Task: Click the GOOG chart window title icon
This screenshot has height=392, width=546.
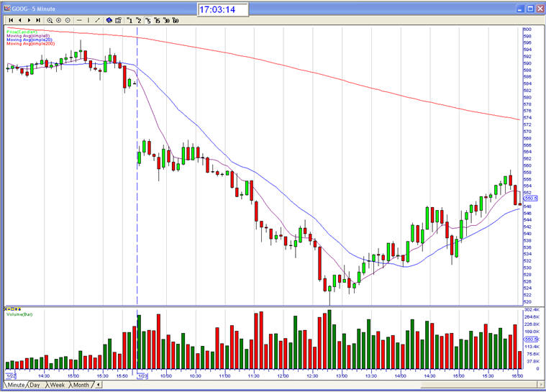Action: pyautogui.click(x=7, y=9)
